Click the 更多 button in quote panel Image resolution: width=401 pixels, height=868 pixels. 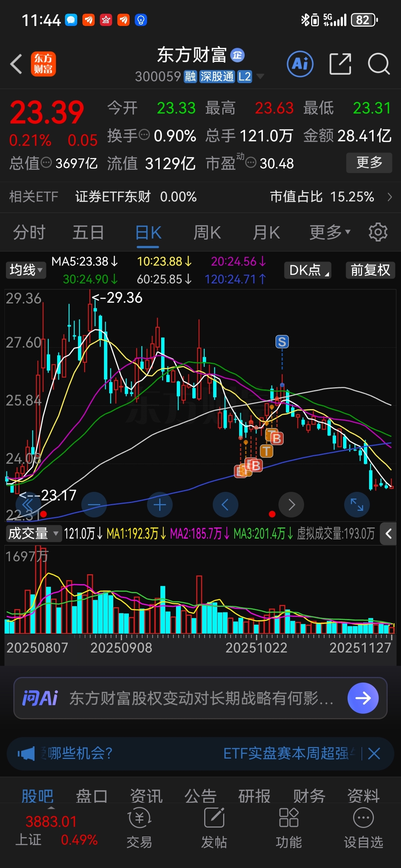(369, 162)
